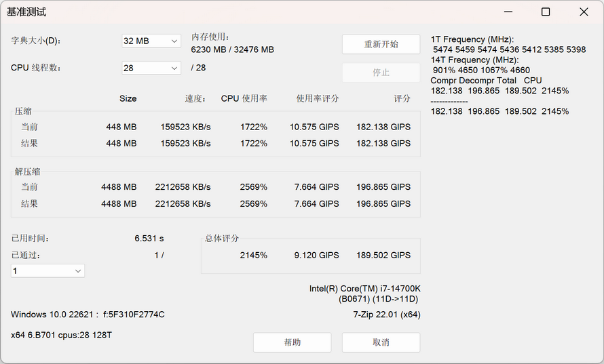
Task: Click the (B0671) (11D->11D) text
Action: pos(378,299)
